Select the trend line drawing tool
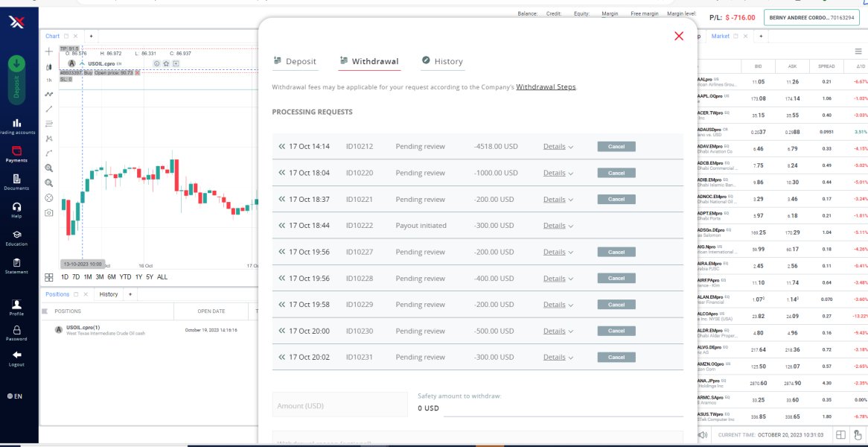The image size is (868, 447). (48, 109)
